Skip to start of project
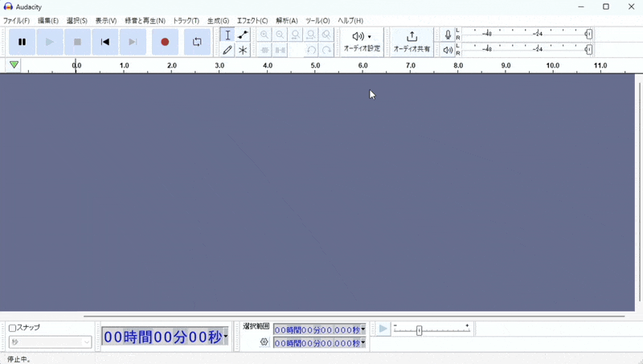This screenshot has height=364, width=643. [x=105, y=42]
